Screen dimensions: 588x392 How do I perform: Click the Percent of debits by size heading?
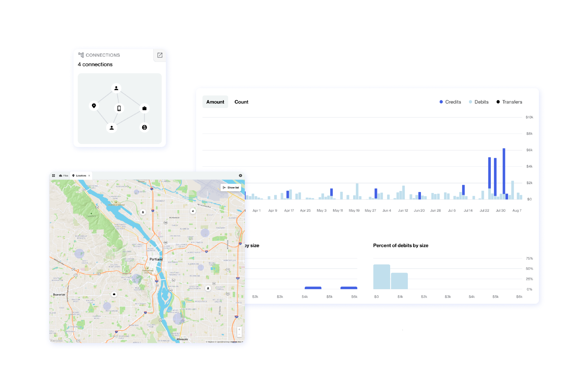click(401, 246)
